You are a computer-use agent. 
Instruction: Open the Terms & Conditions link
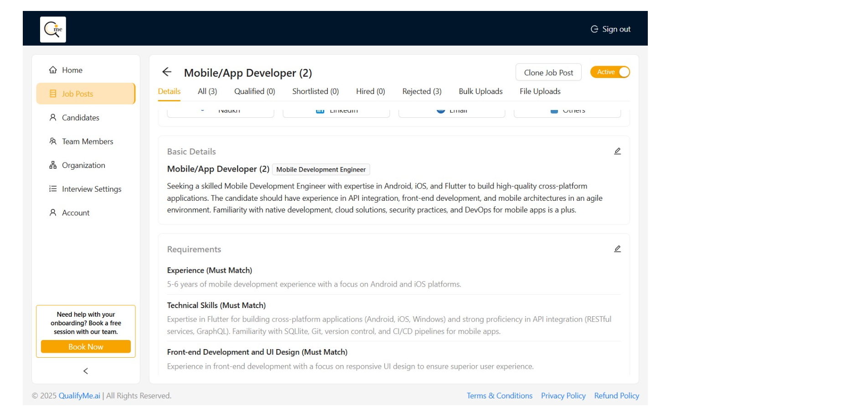(499, 396)
